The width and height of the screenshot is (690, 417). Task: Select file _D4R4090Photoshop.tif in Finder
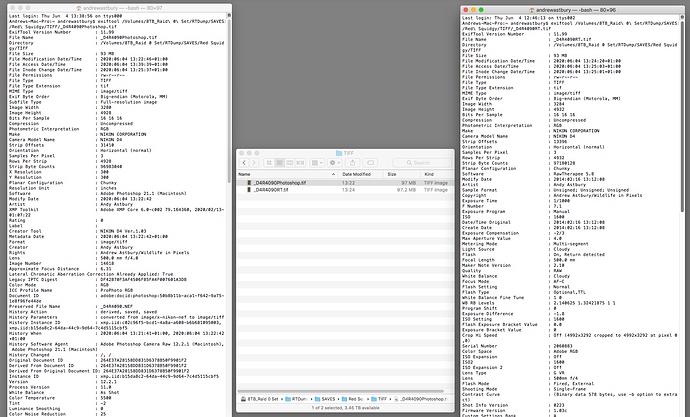(x=345, y=183)
